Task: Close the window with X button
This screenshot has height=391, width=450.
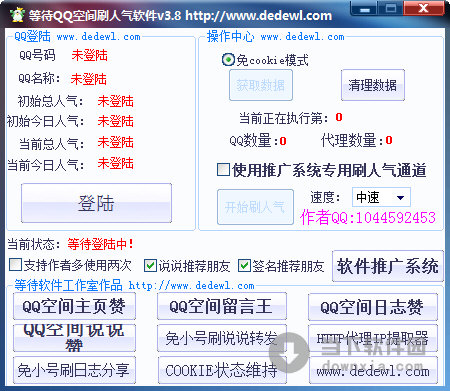Action: 424,8
